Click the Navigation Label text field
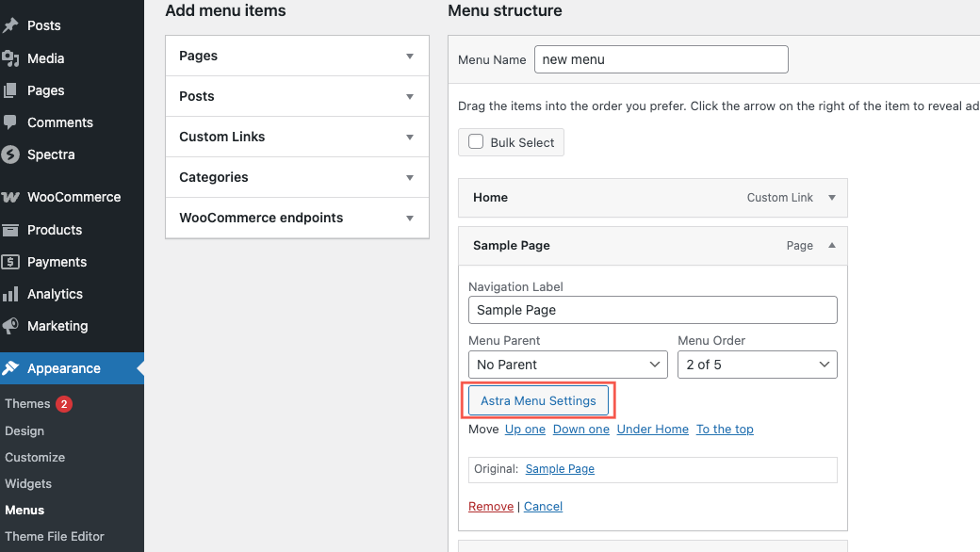 click(652, 310)
